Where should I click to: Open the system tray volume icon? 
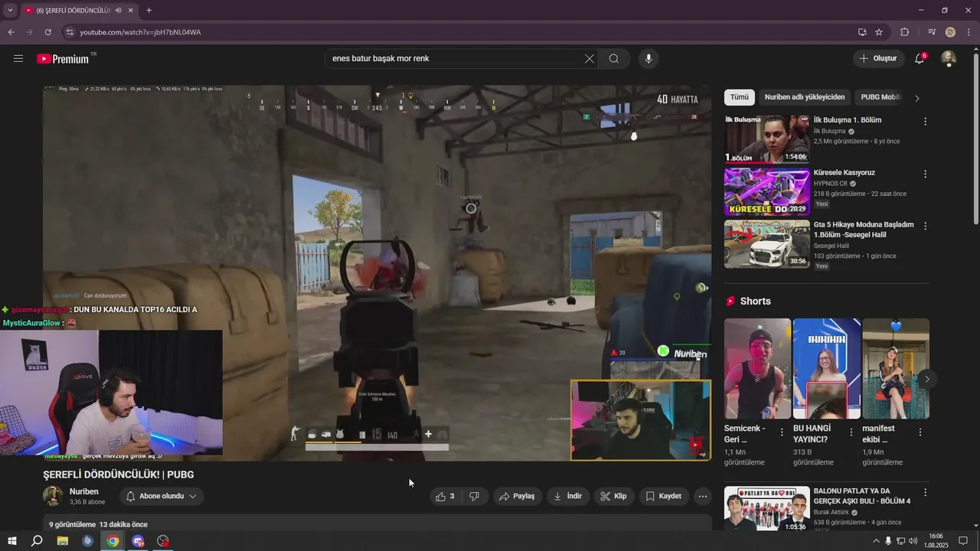(x=913, y=541)
